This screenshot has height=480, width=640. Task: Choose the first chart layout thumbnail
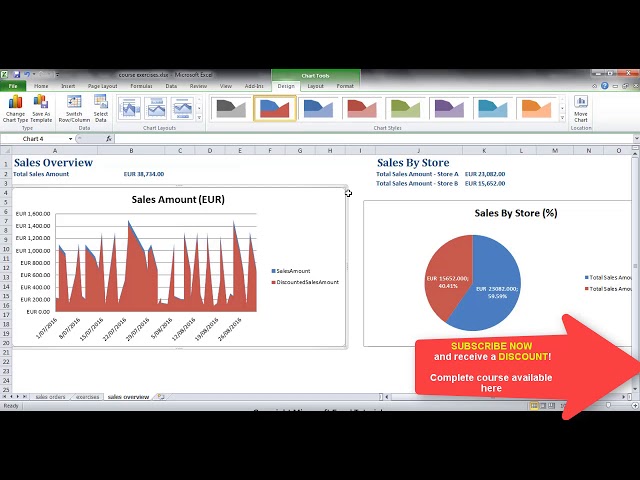pyautogui.click(x=129, y=109)
